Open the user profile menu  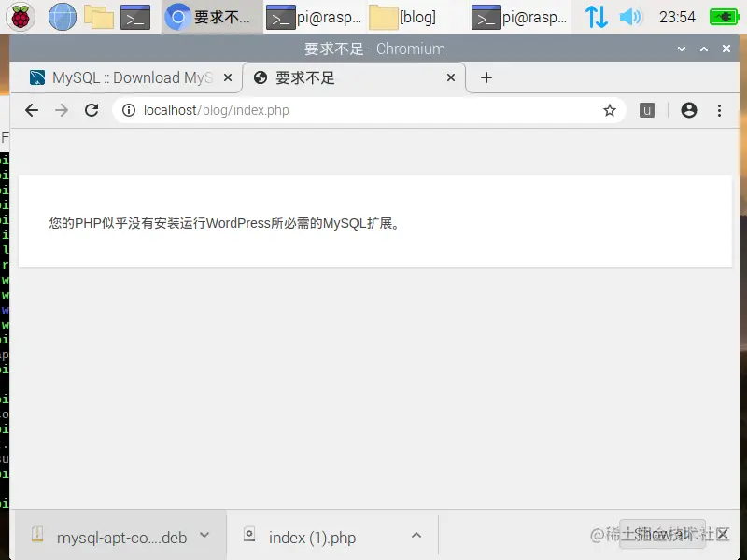coord(689,110)
